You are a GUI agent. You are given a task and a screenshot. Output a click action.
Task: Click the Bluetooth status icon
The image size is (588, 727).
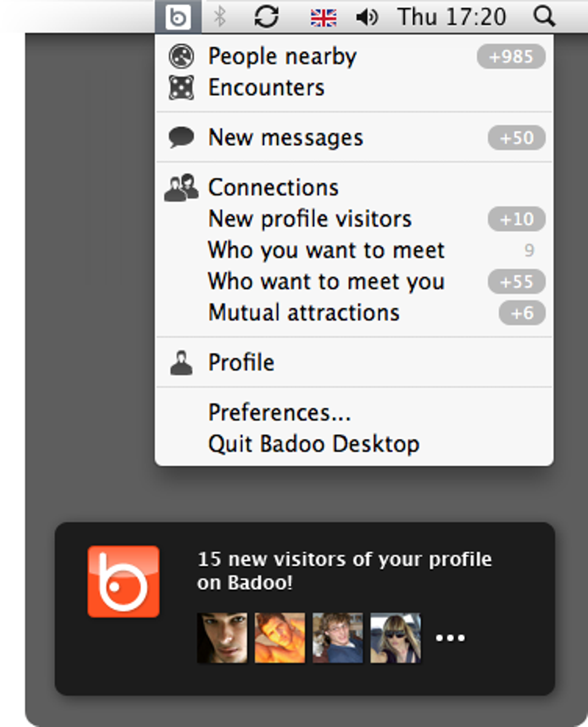click(220, 17)
